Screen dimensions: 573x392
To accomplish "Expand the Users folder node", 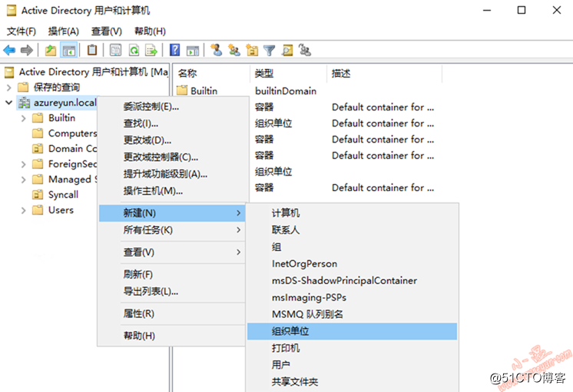I will point(23,210).
